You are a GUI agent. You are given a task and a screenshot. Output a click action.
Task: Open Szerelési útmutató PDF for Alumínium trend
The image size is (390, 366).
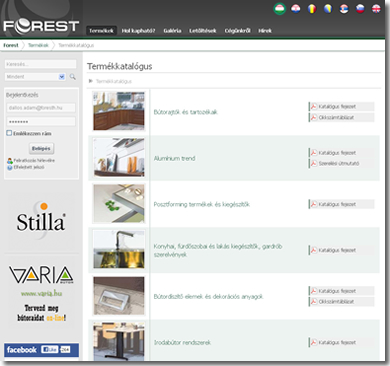(x=341, y=163)
